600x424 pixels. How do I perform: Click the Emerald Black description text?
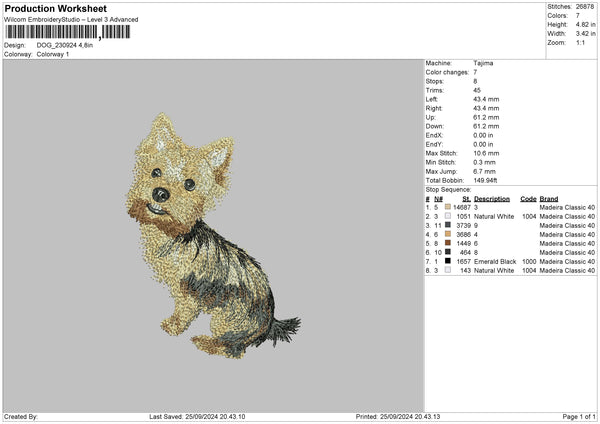point(496,261)
